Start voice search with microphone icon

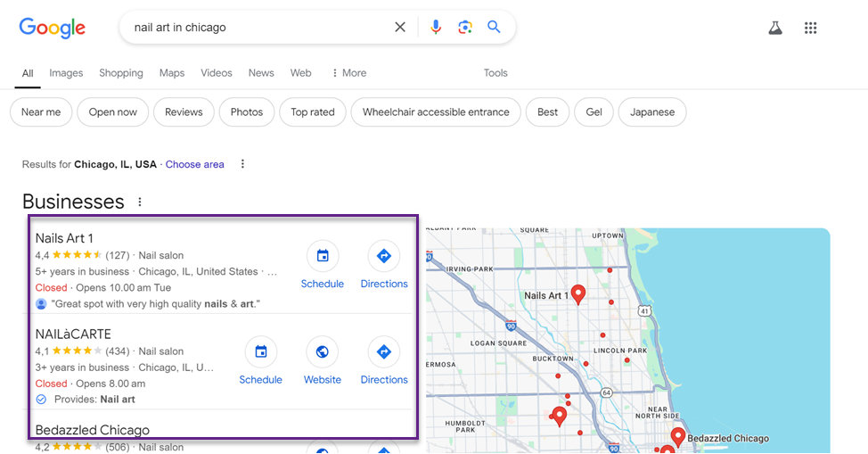(x=436, y=27)
